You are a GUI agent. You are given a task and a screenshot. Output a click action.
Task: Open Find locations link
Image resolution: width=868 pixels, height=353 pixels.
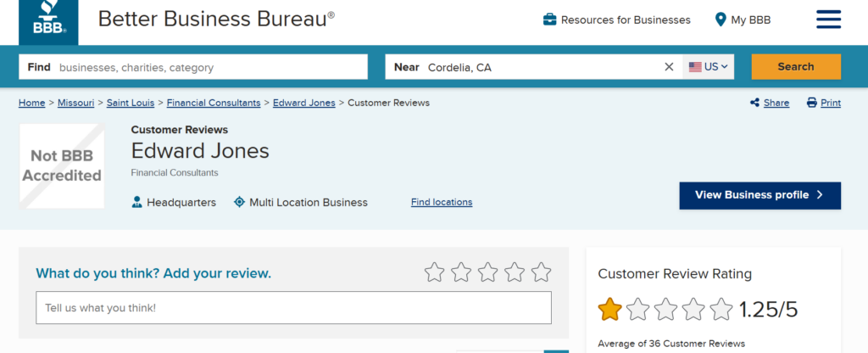pyautogui.click(x=442, y=202)
